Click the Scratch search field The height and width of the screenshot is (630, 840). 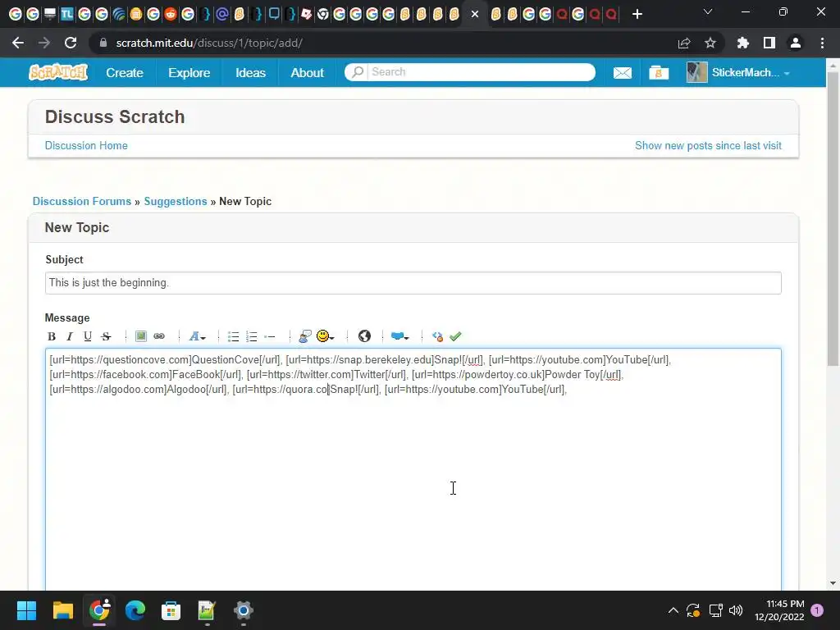pyautogui.click(x=481, y=72)
